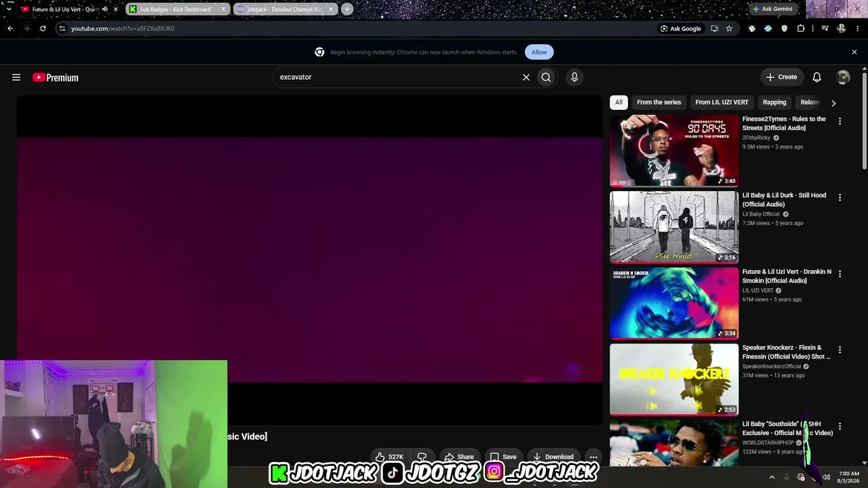Open Windows volume control in tray

point(826,477)
